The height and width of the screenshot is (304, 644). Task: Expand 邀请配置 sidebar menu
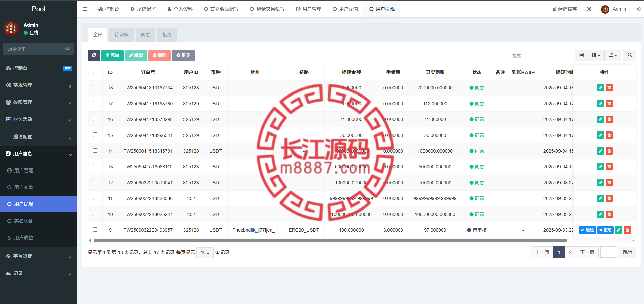[39, 137]
